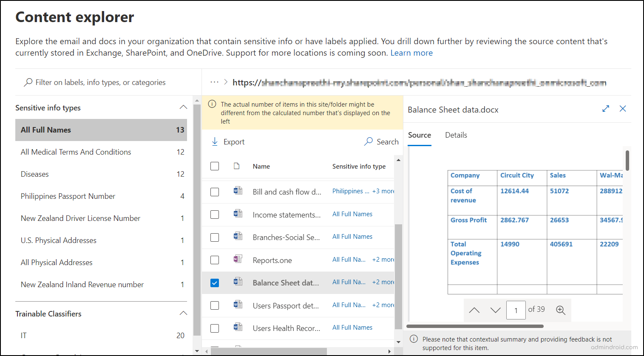Check the Reports.one checkbox
The image size is (644, 356).
pos(215,260)
